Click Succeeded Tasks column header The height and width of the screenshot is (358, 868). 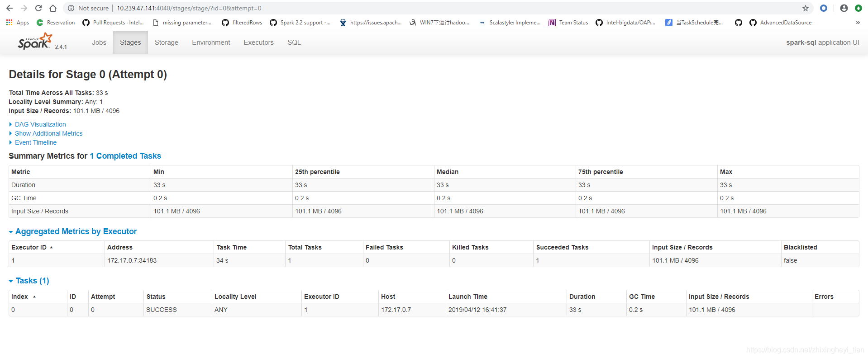tap(562, 247)
